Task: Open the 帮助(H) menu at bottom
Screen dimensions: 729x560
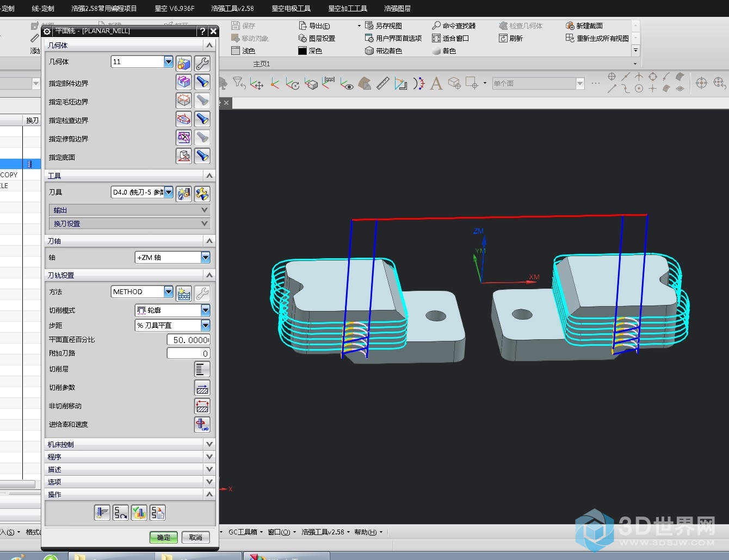Action: point(368,532)
